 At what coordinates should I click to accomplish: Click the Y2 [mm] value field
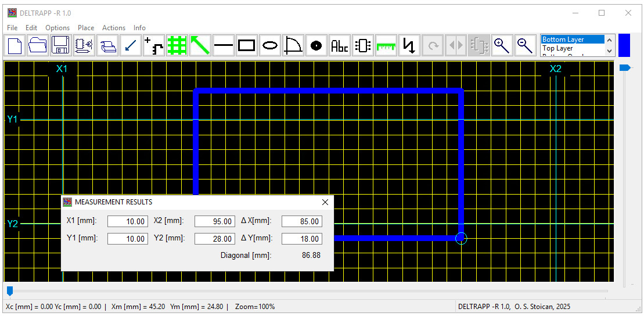pos(215,239)
